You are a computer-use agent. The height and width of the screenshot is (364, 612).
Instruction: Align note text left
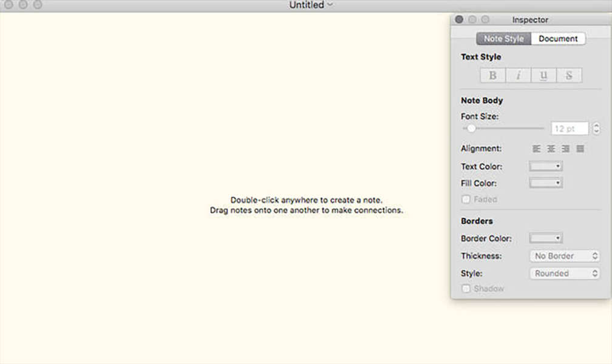(537, 149)
